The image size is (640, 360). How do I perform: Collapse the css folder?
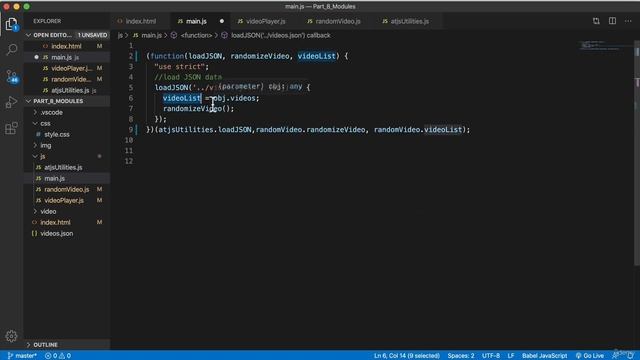pyautogui.click(x=45, y=123)
